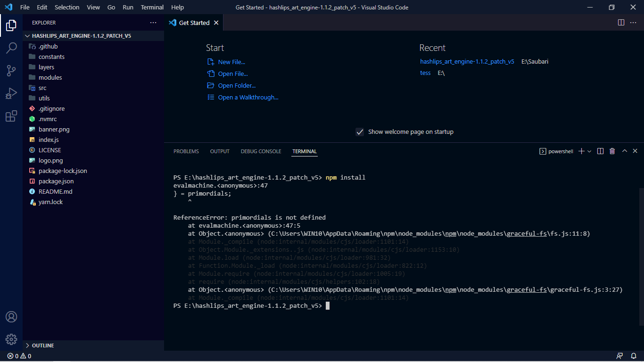Click the Open Folder link
The width and height of the screenshot is (644, 362).
[x=236, y=85]
